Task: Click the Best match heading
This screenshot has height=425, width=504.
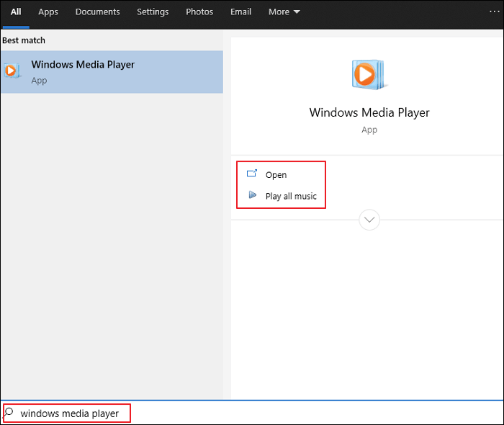Action: coord(24,40)
